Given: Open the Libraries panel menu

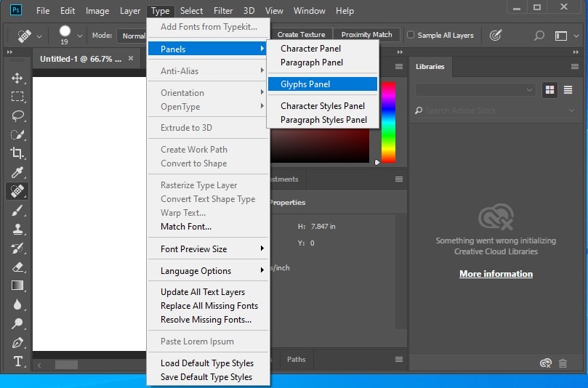Looking at the screenshot, I should [x=574, y=66].
